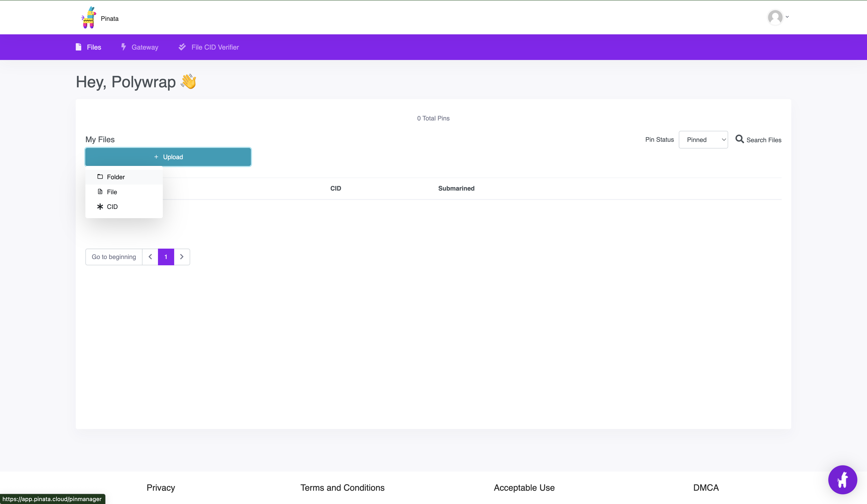
Task: Click page number 1 pagination control
Action: pos(166,257)
